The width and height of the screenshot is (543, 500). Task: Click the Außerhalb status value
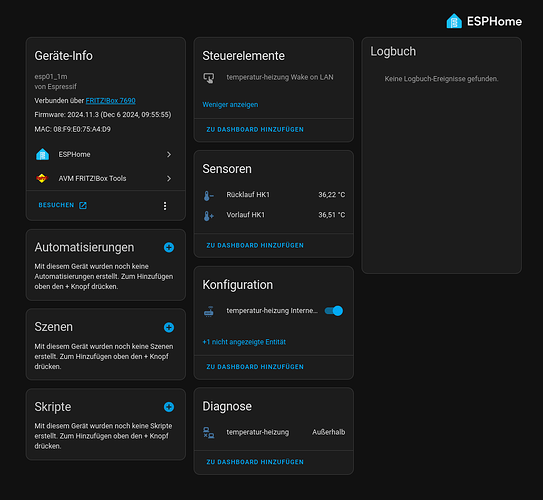(x=329, y=432)
